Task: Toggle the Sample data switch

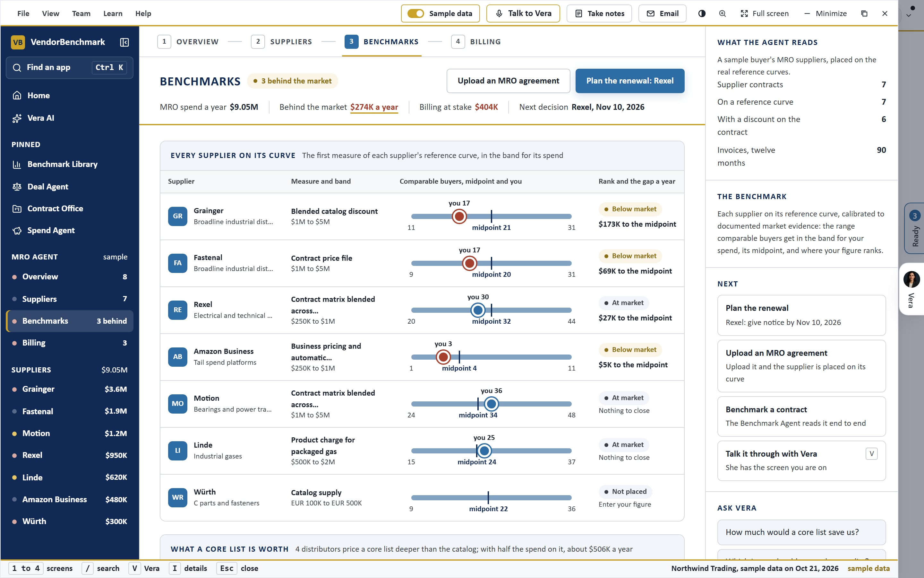Action: (x=415, y=13)
